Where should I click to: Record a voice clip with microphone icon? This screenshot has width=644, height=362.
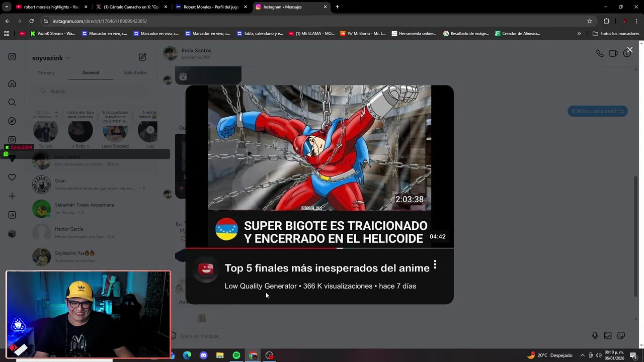click(x=595, y=335)
